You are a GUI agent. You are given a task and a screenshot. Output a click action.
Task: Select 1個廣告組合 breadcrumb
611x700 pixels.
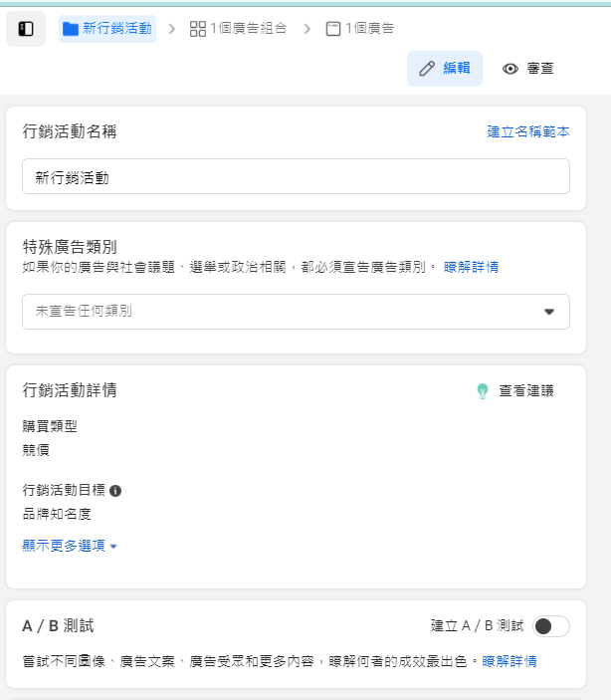point(239,29)
